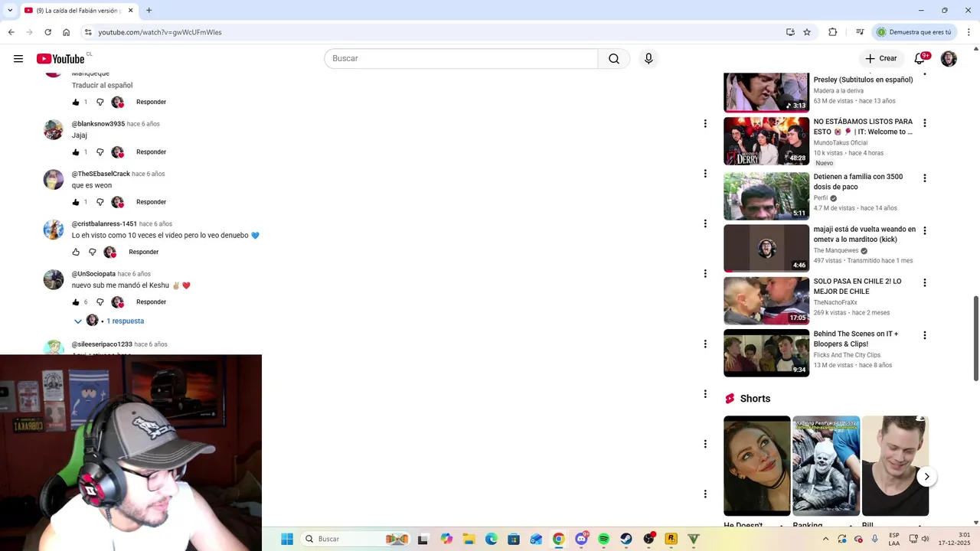Go to the YouTube home logo
The height and width of the screenshot is (551, 980).
(60, 59)
